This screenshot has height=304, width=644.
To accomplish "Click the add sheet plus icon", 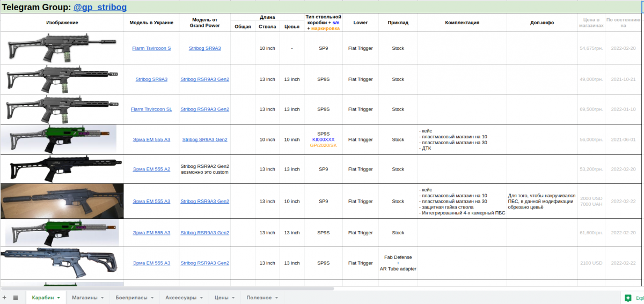I will pyautogui.click(x=5, y=298).
